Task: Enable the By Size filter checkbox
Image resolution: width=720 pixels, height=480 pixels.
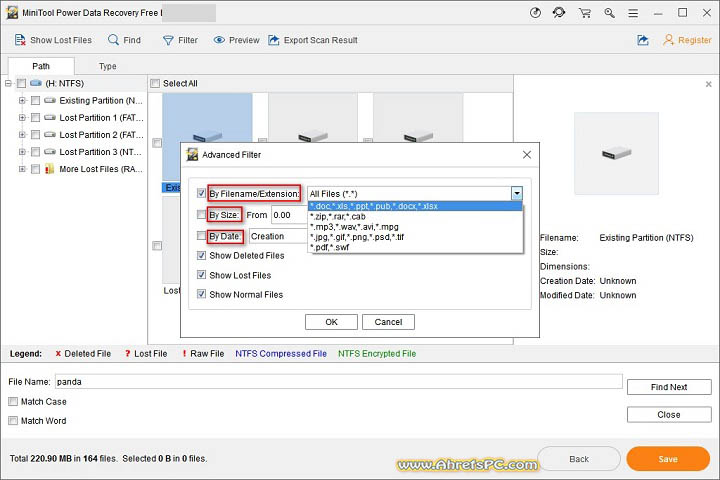Action: (x=202, y=214)
